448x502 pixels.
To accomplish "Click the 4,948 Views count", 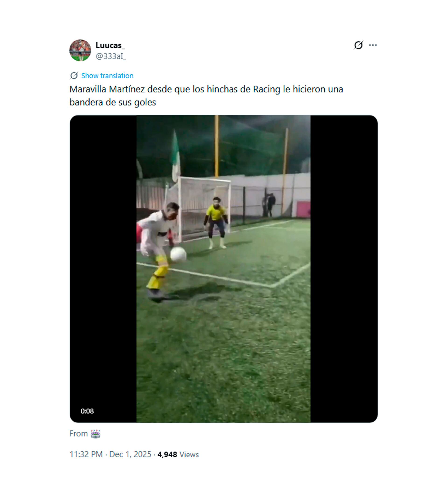I will 178,454.
